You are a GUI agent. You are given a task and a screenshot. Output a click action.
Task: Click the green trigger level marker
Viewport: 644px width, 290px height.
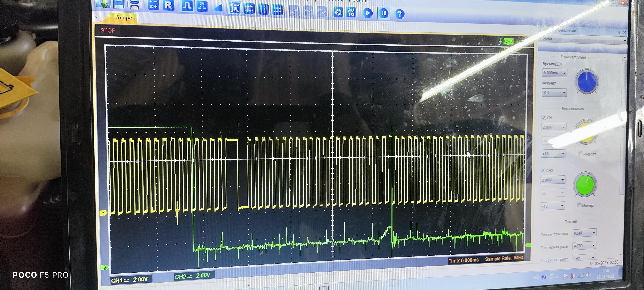(528, 245)
